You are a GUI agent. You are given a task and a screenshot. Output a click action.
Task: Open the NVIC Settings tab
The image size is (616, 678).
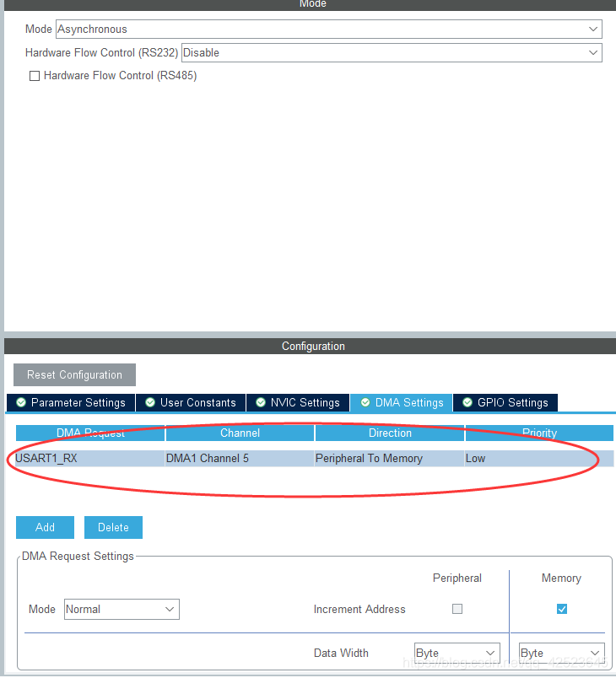298,402
